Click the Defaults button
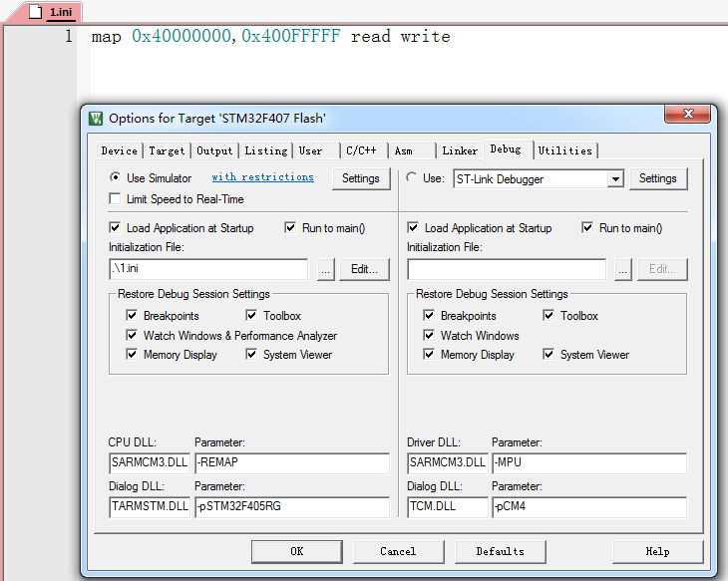This screenshot has height=581, width=728. (501, 552)
